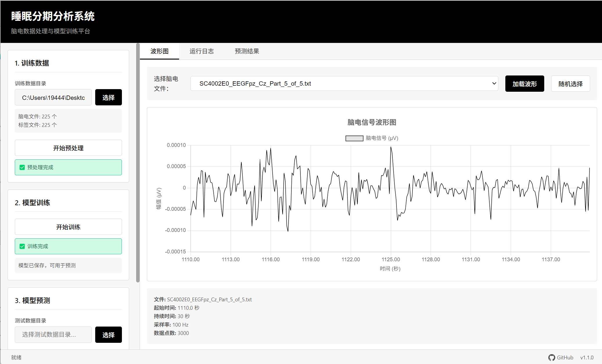This screenshot has width=602, height=364.
Task: Toggle 脑电信号 (μV) legend swatch
Action: (x=354, y=138)
